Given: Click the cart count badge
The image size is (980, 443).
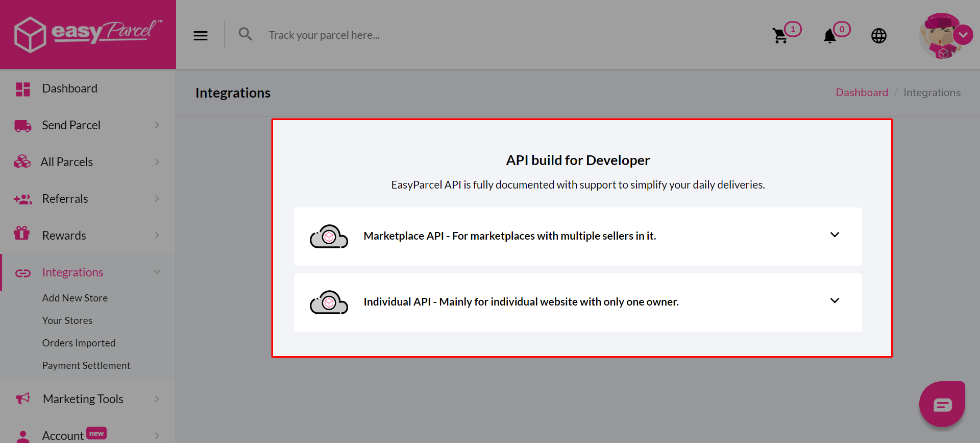Looking at the screenshot, I should [793, 29].
